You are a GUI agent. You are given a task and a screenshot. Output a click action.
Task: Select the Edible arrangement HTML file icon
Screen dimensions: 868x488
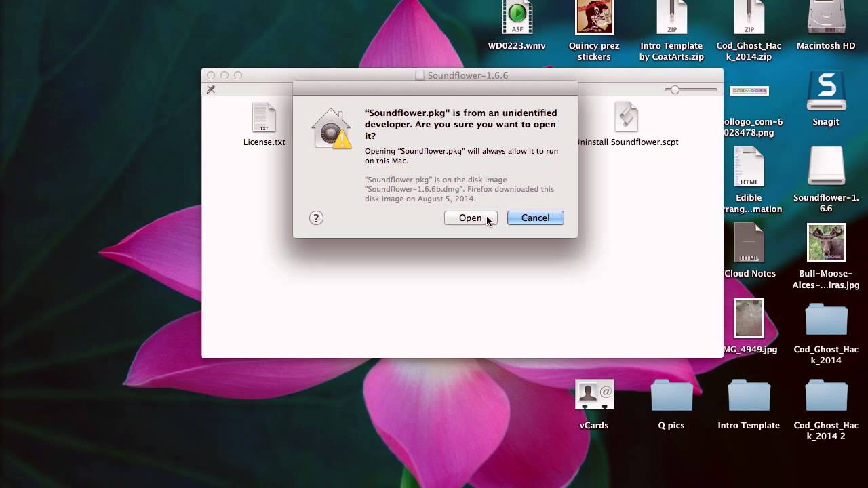749,167
